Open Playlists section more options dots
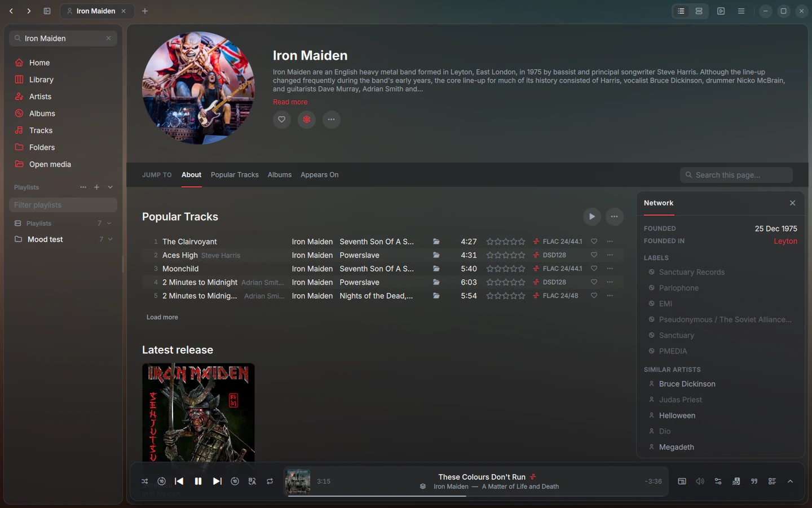The width and height of the screenshot is (812, 508). tap(83, 187)
